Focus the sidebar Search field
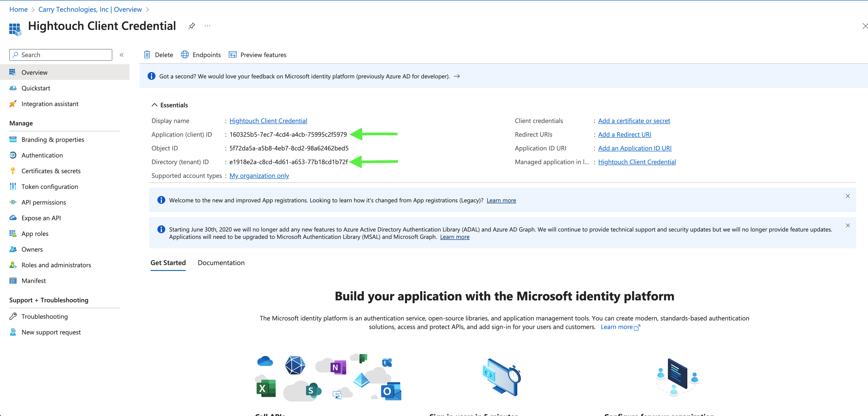Image resolution: width=868 pixels, height=416 pixels. (61, 55)
